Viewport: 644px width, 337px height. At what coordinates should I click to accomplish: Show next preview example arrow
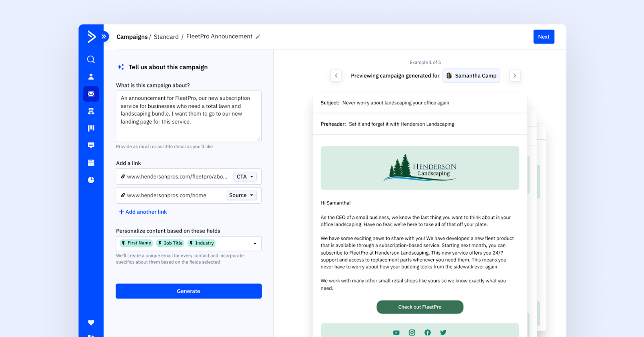[515, 76]
